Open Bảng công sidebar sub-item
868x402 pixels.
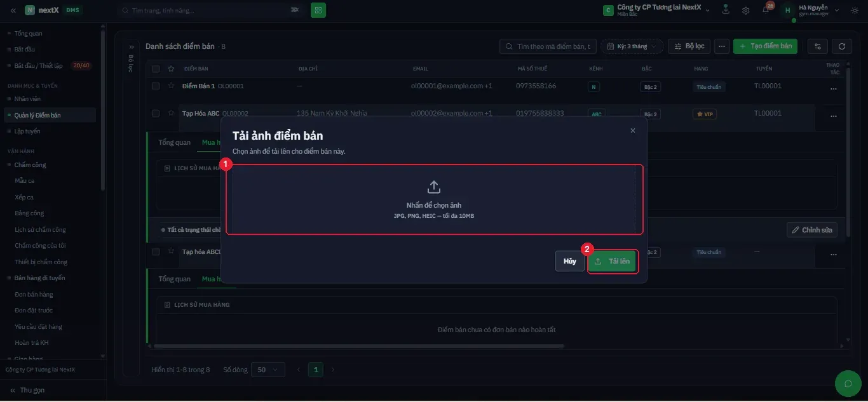coord(29,213)
